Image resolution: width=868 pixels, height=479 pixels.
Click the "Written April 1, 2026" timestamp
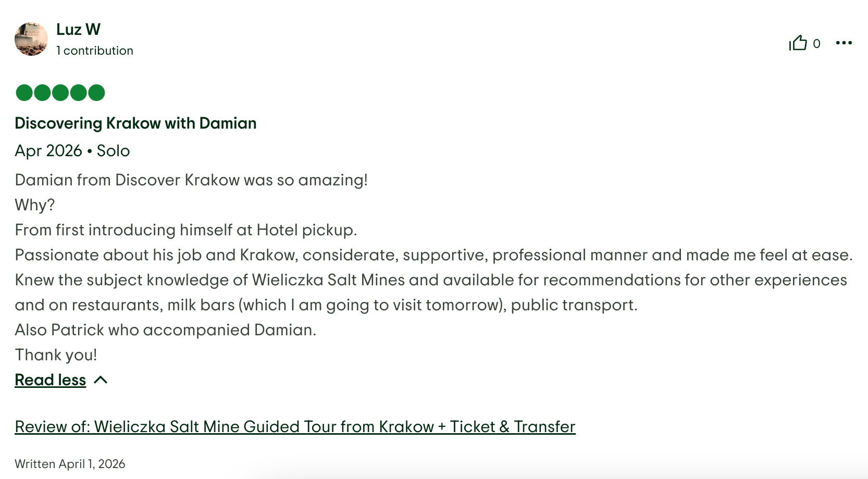coord(70,463)
